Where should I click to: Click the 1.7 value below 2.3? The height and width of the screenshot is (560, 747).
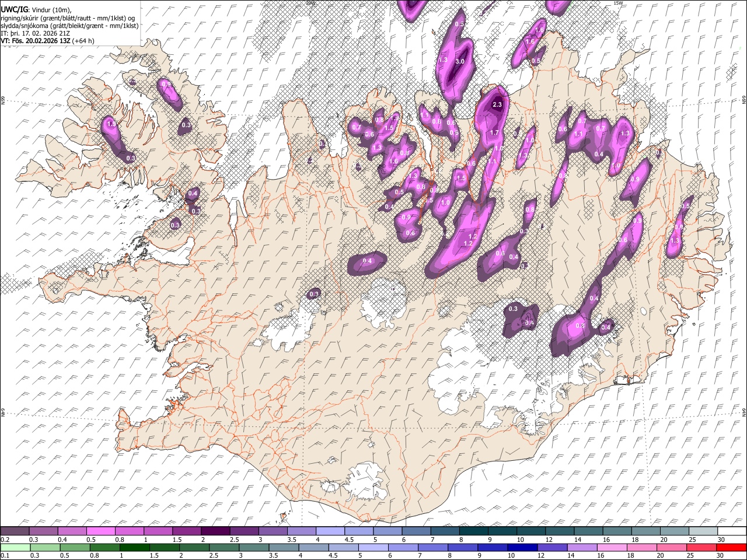(x=494, y=133)
